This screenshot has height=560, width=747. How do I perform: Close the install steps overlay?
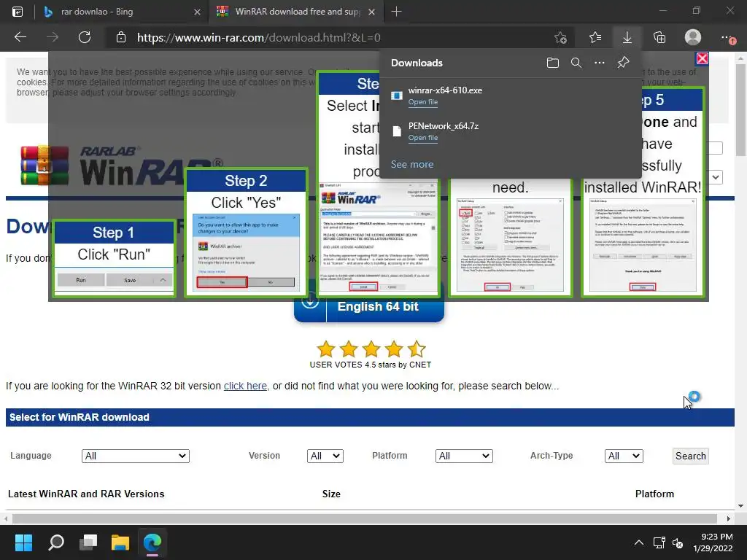click(703, 58)
